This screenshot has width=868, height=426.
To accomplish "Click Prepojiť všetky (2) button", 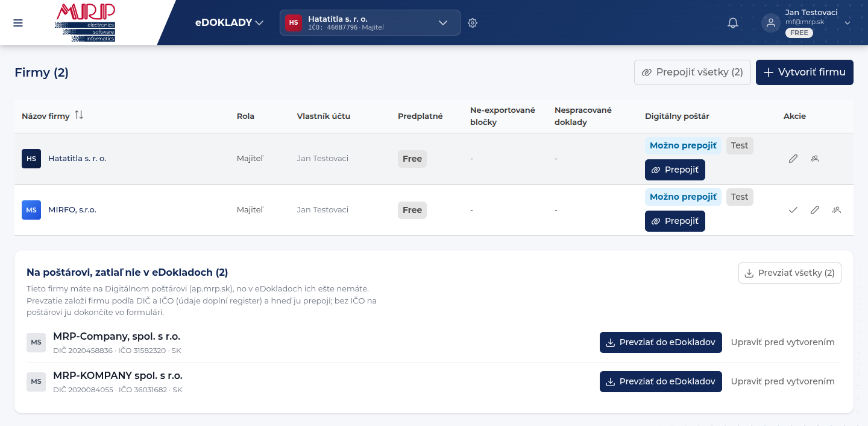I will (693, 72).
